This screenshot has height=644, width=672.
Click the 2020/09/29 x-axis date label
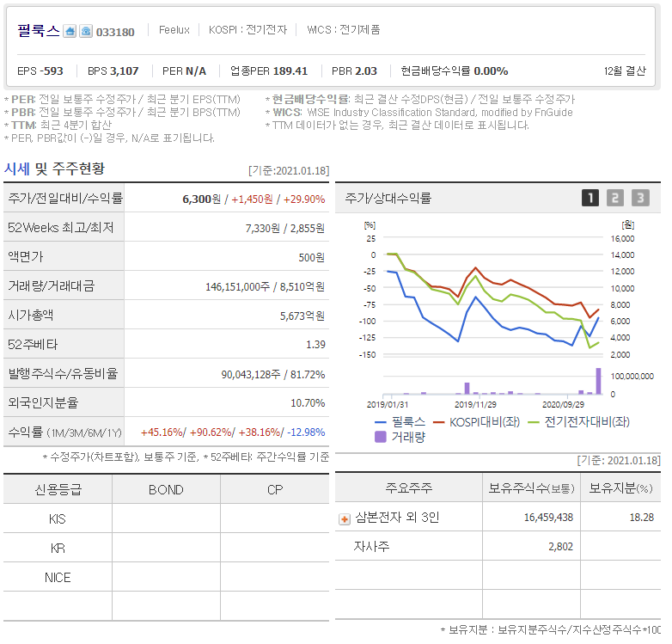tap(563, 404)
